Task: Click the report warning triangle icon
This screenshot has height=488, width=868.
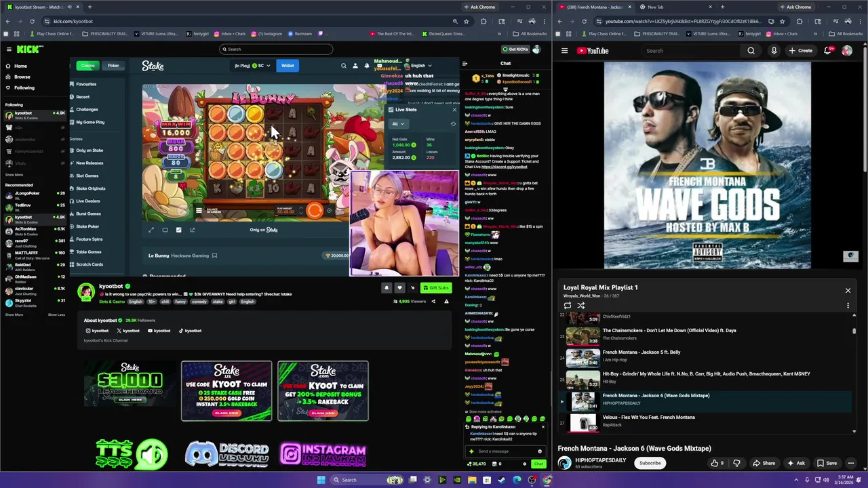Action: (446, 301)
